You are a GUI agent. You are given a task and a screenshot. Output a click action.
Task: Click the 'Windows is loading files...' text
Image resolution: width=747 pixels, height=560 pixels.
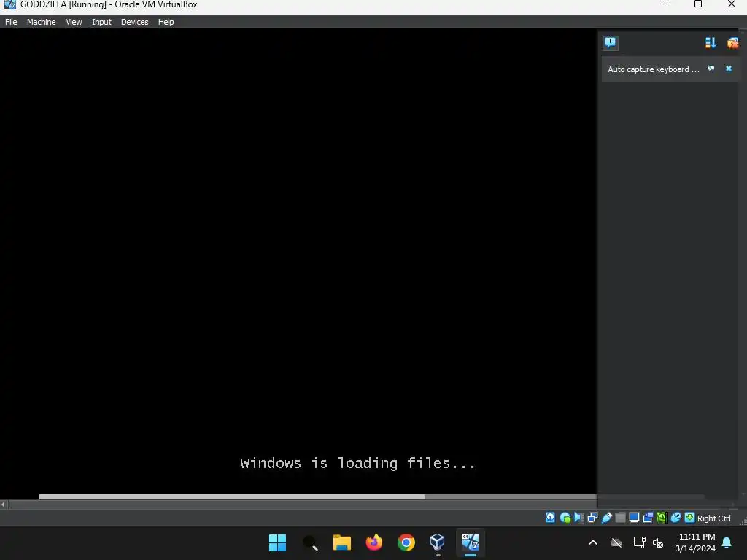coord(357,463)
